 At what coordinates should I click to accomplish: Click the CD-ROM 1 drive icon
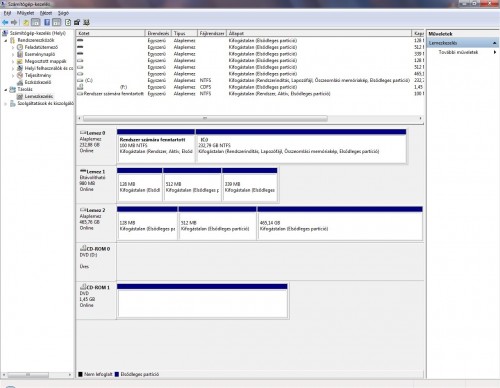tap(83, 287)
